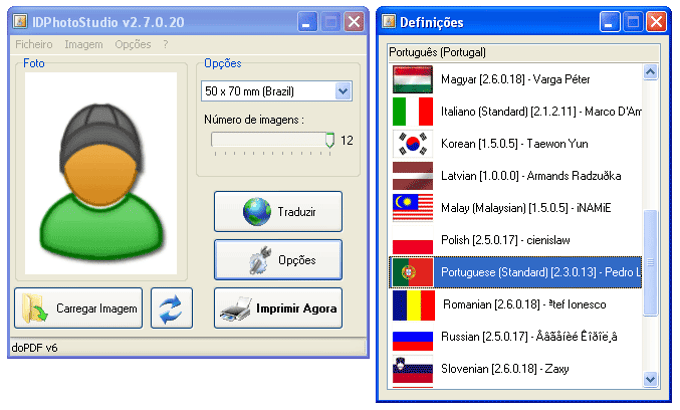This screenshot has width=680, height=410.
Task: Click the Português (Portugal) header
Action: tap(523, 52)
